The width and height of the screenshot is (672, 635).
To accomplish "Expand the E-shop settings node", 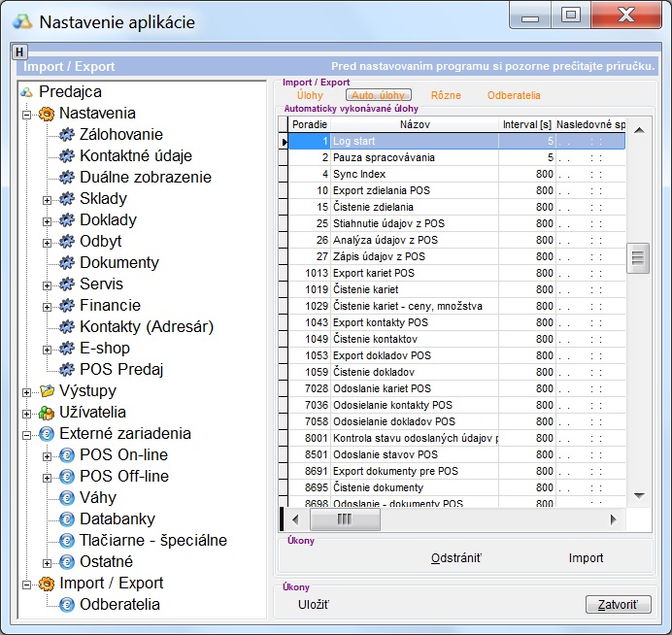I will pyautogui.click(x=47, y=349).
